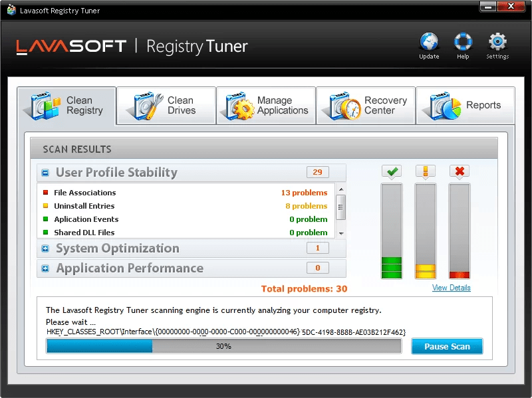
Task: Click the green safe level gauge
Action: click(x=392, y=231)
